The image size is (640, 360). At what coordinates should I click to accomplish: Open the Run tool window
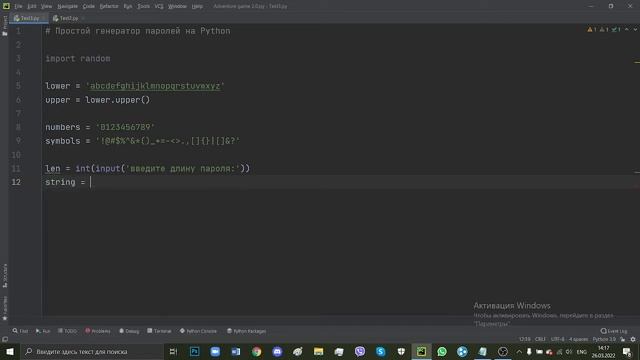[42, 331]
